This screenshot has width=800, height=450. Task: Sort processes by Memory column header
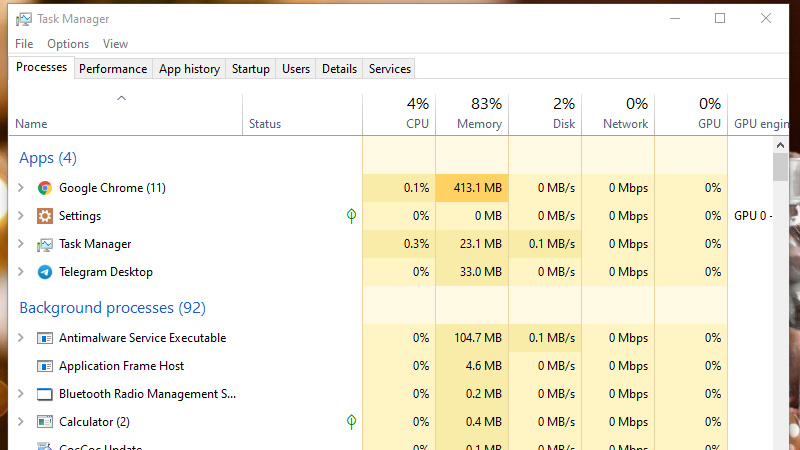(472, 114)
